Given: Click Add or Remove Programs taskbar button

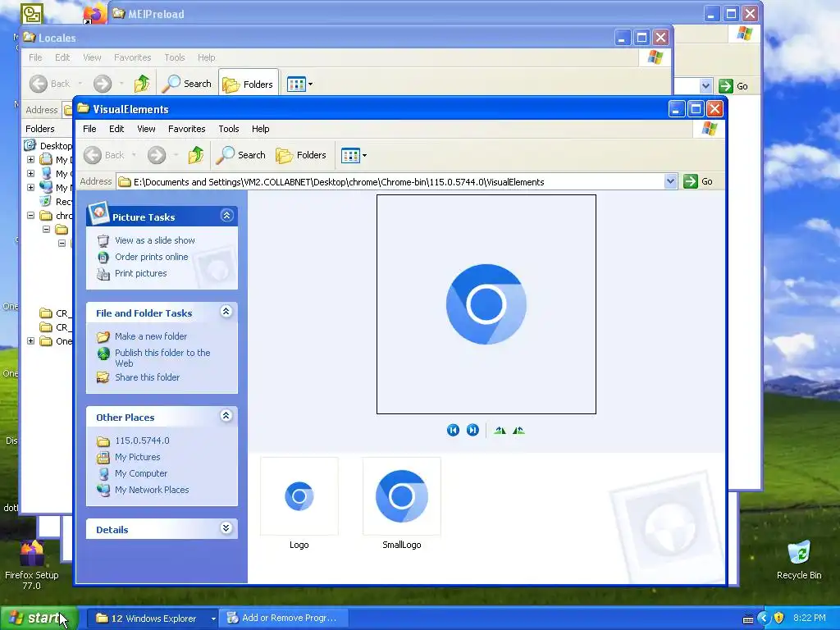Looking at the screenshot, I should click(285, 619).
